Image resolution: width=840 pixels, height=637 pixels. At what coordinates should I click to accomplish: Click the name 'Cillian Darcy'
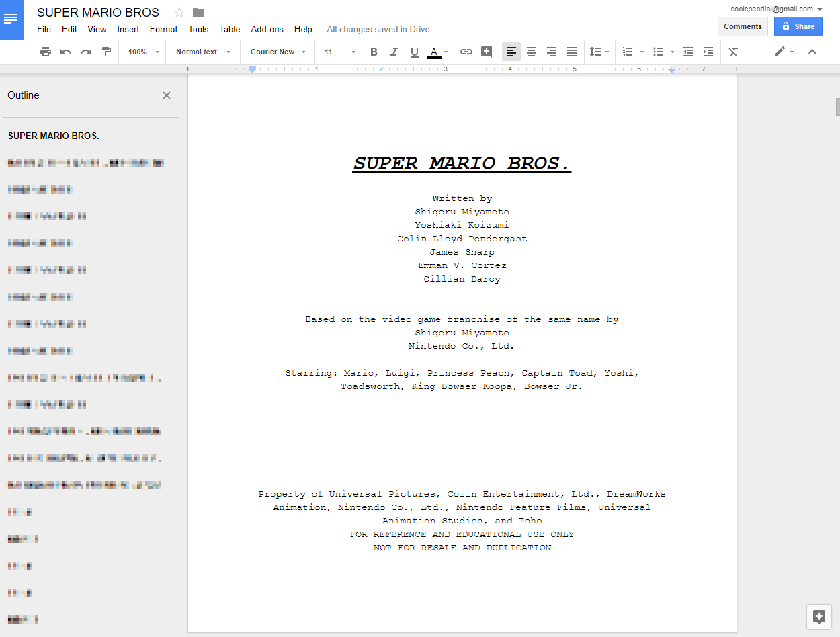[462, 279]
